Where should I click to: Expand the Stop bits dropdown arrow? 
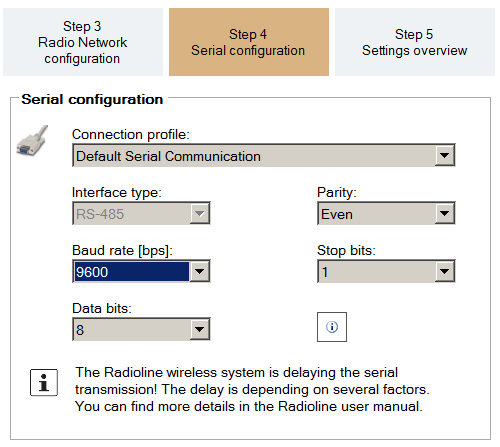coord(444,271)
